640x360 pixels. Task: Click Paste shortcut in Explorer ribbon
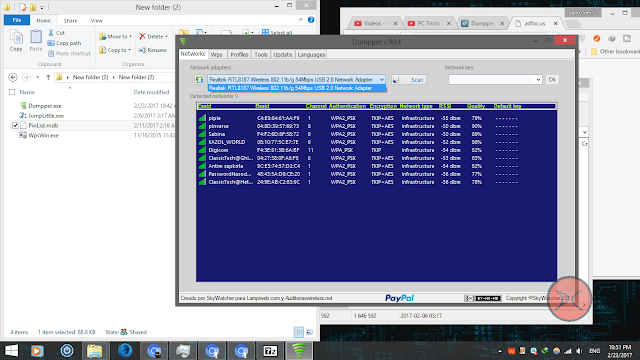(69, 53)
